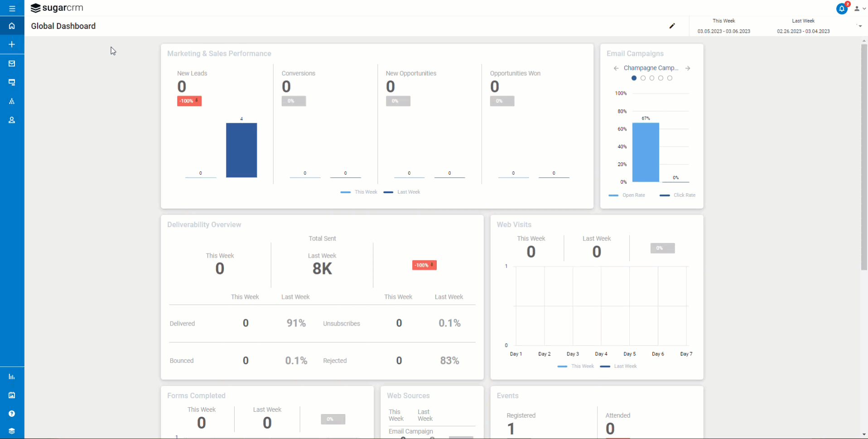Click the vertical page scrollbar thumb
868x439 pixels.
coord(863,156)
